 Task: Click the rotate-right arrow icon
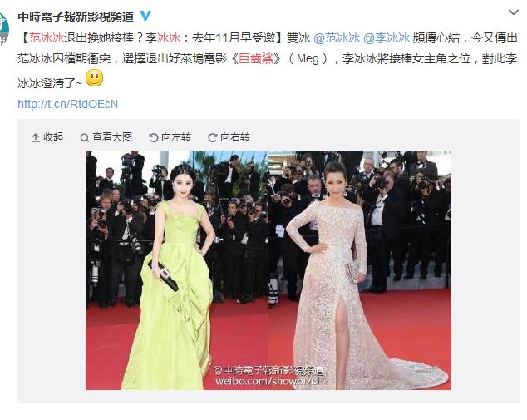point(213,137)
